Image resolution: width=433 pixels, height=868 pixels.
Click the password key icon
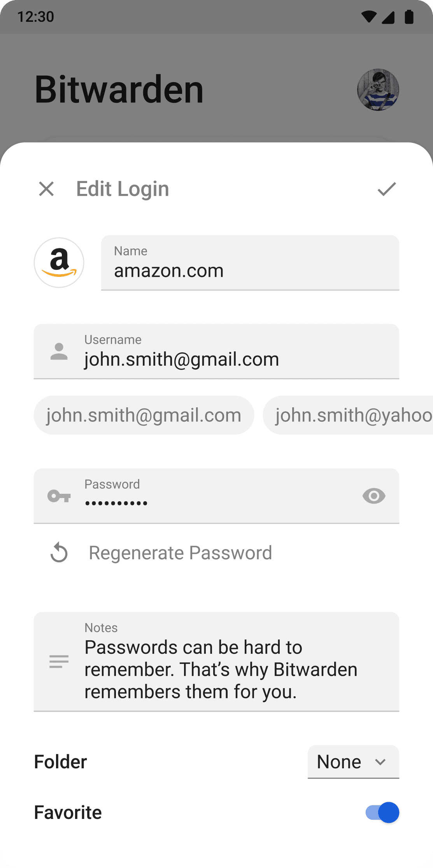59,496
